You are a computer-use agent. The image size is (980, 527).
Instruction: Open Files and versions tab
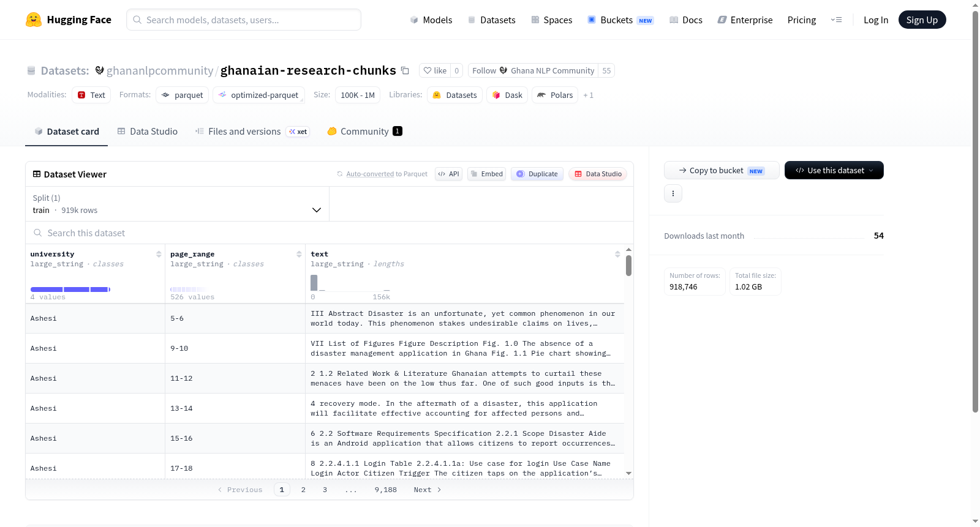tap(252, 131)
